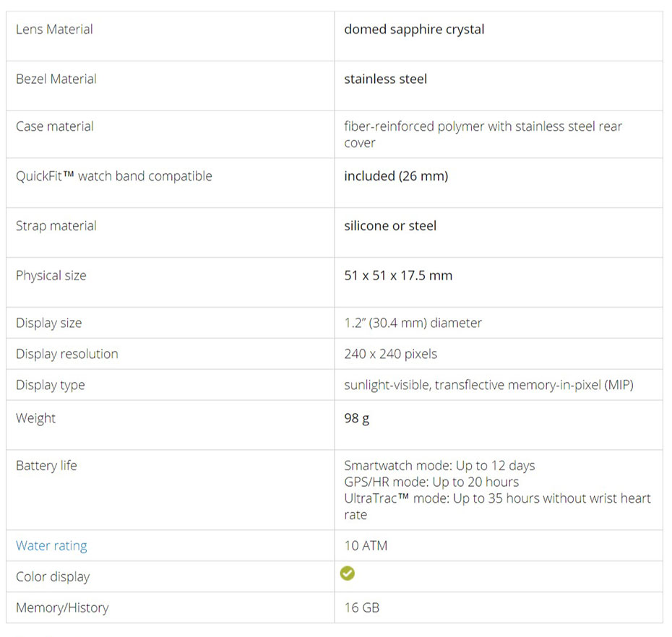Click the sunlight-visible MIP display type text
This screenshot has height=637, width=672.
(x=488, y=385)
